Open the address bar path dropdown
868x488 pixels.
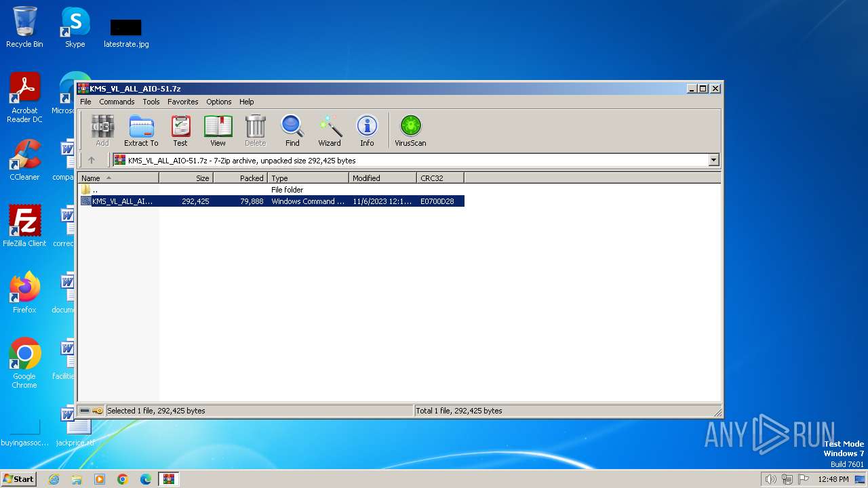pos(713,161)
